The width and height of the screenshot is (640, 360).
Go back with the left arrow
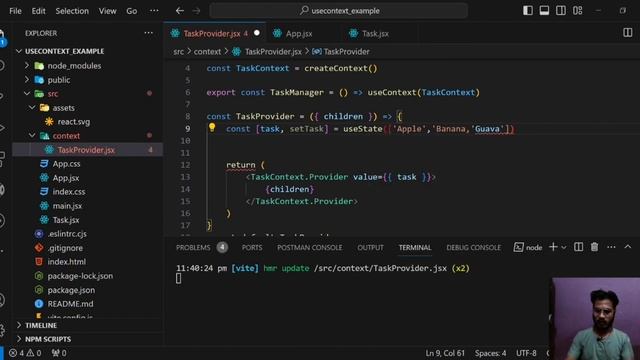pos(180,11)
